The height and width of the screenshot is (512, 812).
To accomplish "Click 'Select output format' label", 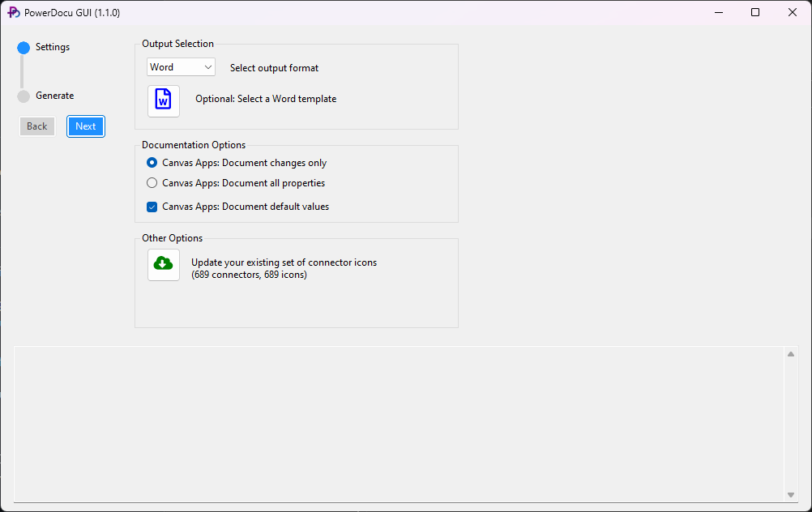I will click(274, 68).
